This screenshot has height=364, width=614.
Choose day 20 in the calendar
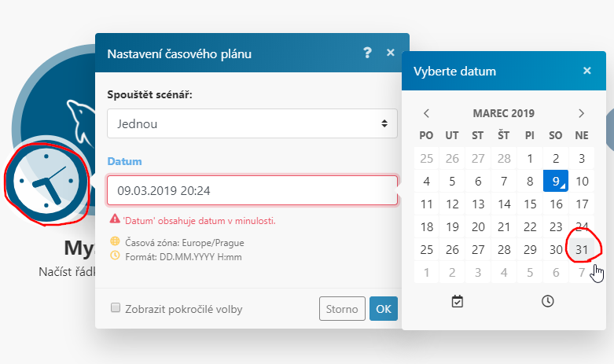(x=478, y=227)
